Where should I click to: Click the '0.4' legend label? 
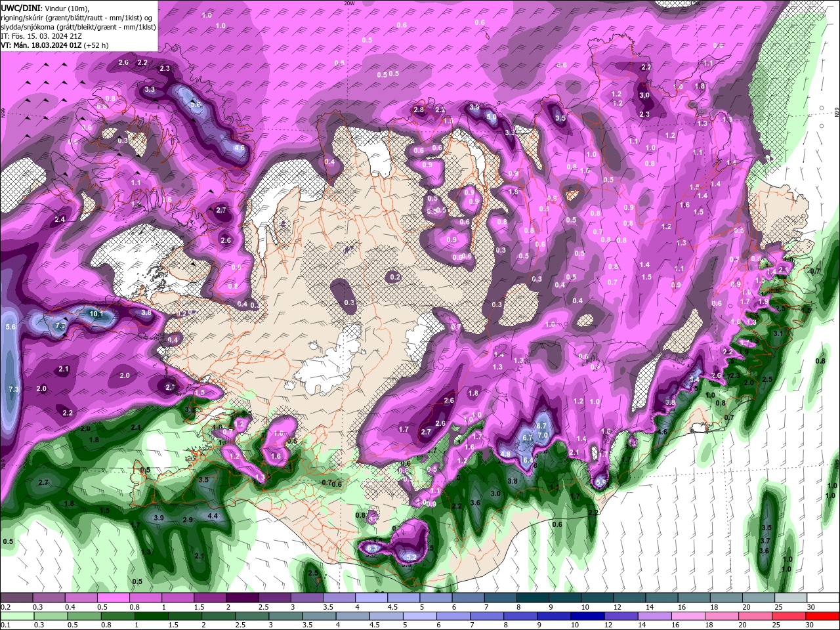[x=69, y=607]
